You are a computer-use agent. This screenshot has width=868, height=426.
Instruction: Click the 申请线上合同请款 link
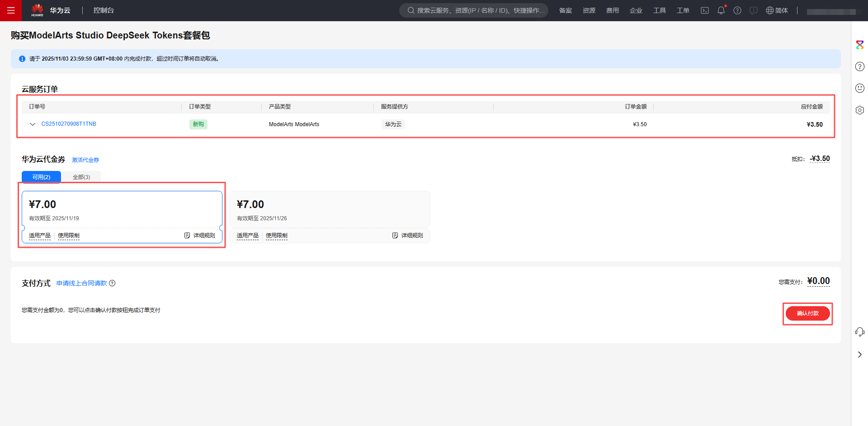tap(81, 283)
